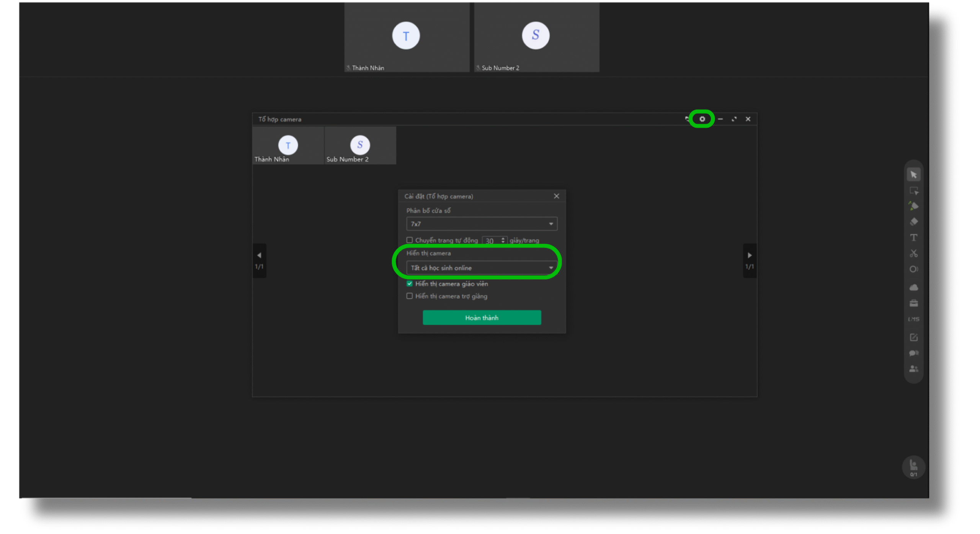Go to next camera page arrow
This screenshot has width=980, height=534.
click(749, 255)
